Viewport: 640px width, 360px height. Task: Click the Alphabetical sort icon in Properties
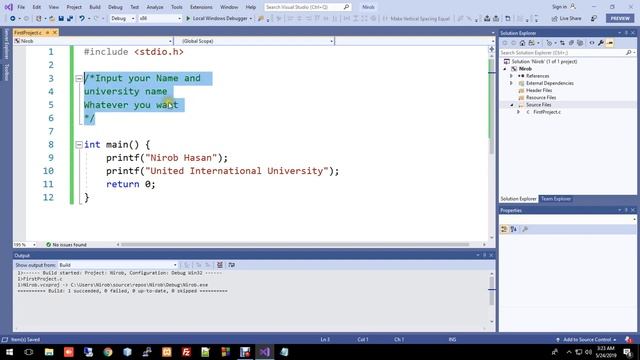(x=513, y=229)
